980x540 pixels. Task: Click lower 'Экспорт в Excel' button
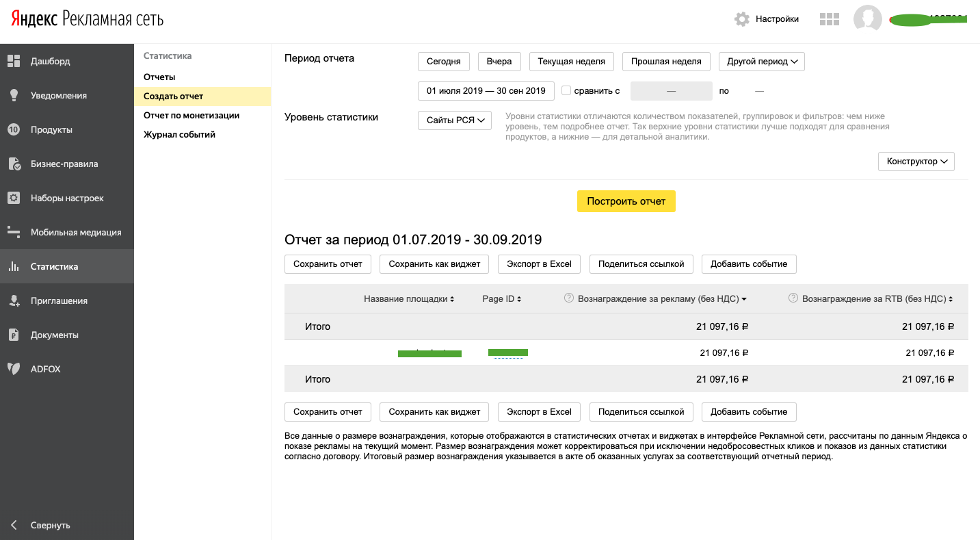click(540, 412)
